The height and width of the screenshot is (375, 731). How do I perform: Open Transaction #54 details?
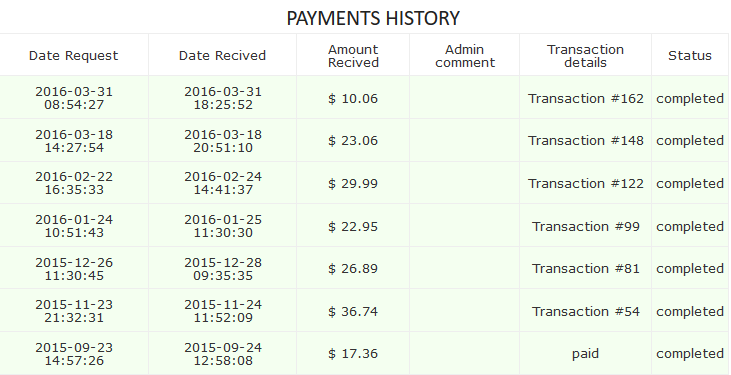click(586, 311)
